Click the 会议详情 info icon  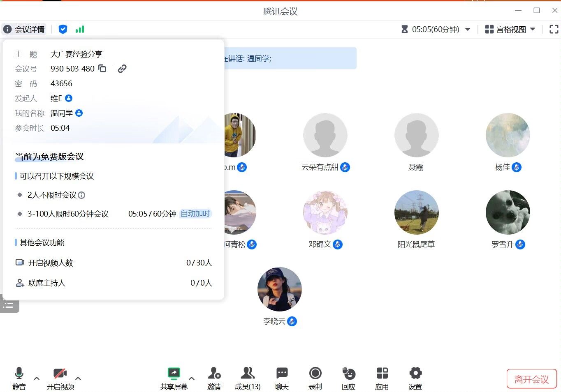[x=7, y=29]
